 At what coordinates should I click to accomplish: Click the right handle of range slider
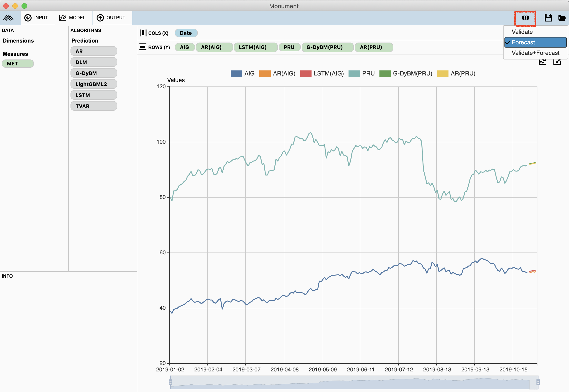(x=538, y=382)
